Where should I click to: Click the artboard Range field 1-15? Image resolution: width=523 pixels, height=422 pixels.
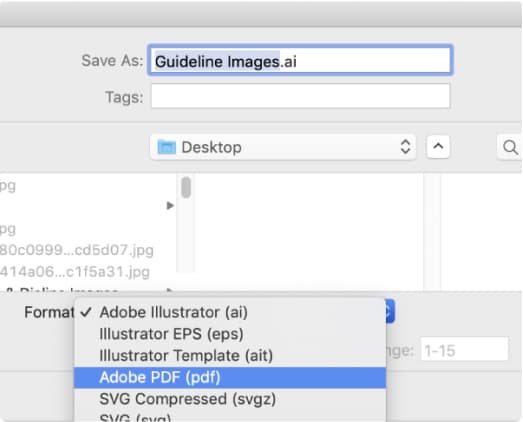[x=464, y=349]
